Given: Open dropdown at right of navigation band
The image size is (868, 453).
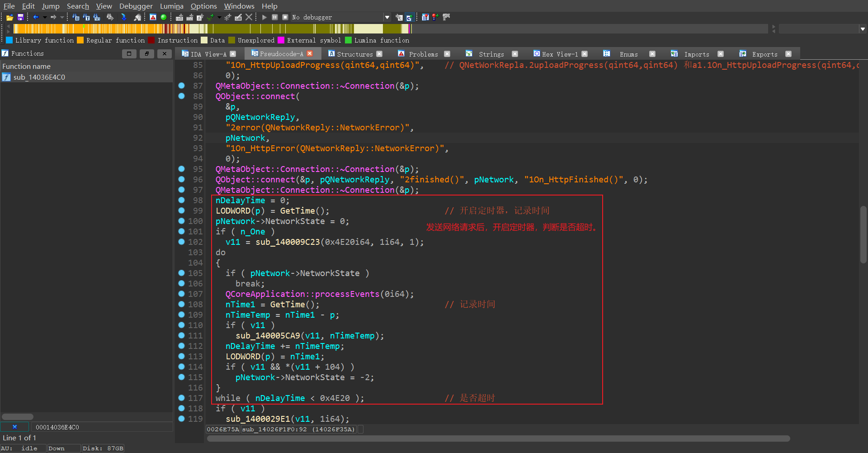Looking at the screenshot, I should [x=863, y=29].
